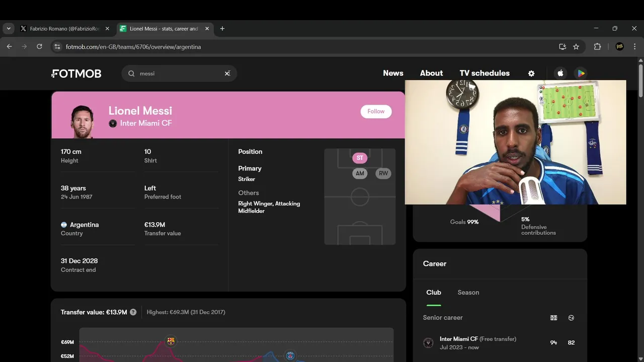Click the search magnifier icon
Viewport: 644px width, 362px height.
[131, 73]
